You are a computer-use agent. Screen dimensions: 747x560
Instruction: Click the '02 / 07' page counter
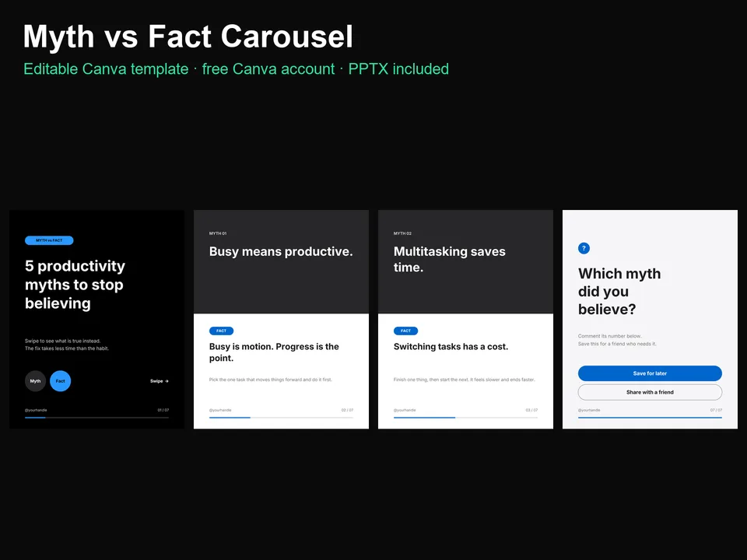(347, 410)
